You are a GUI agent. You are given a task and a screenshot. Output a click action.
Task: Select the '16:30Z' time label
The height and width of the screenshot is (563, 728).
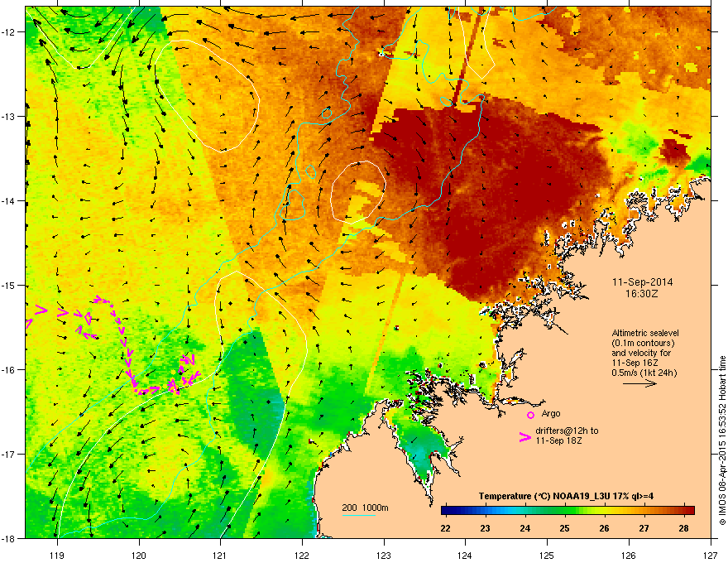(x=642, y=294)
